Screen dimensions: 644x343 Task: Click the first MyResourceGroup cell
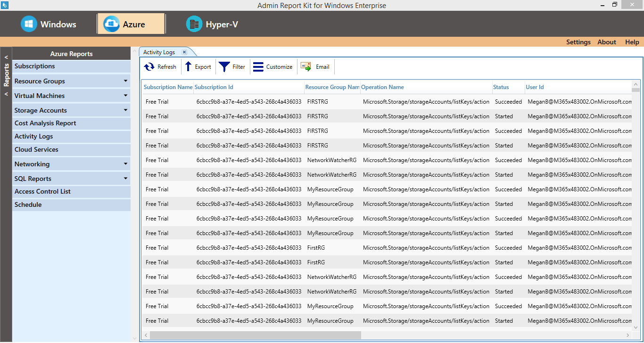[x=330, y=189]
